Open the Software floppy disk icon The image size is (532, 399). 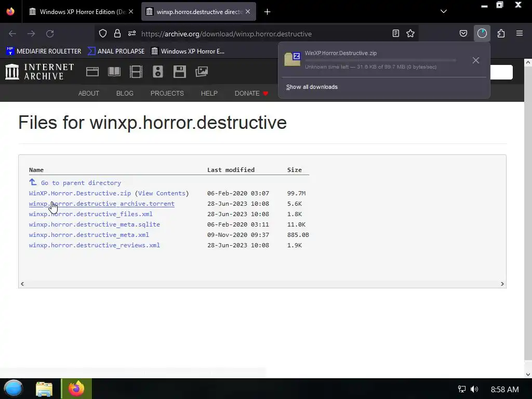[x=179, y=72]
